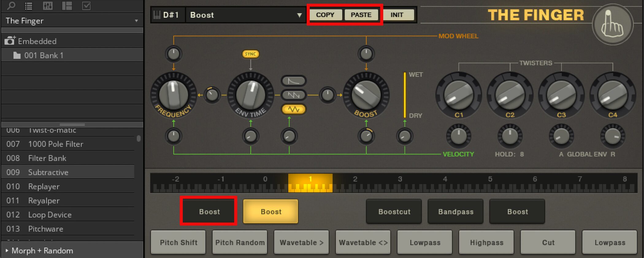The height and width of the screenshot is (258, 644).
Task: Click the large FREQUENCY knob
Action: (174, 95)
